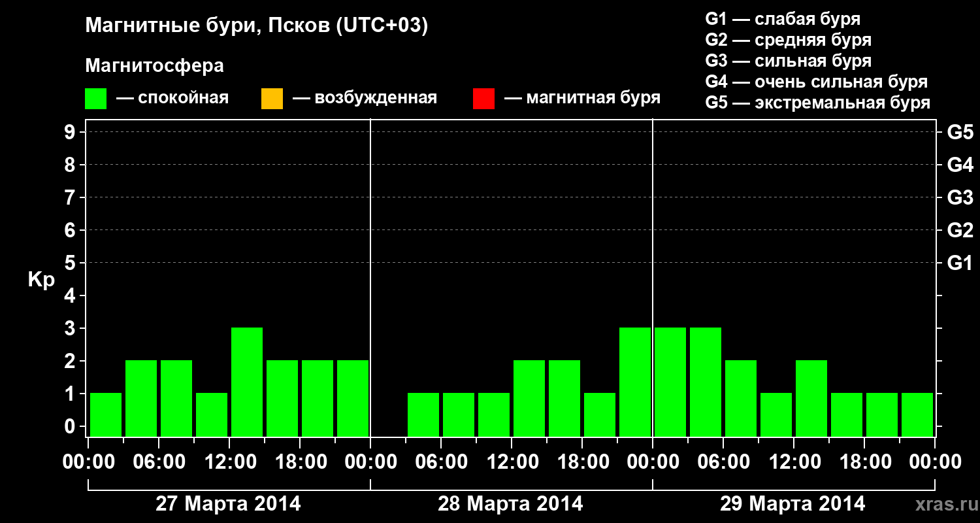Click the orange 'возбужденная' legend swatch
Screen dimensions: 980x523
point(272,99)
